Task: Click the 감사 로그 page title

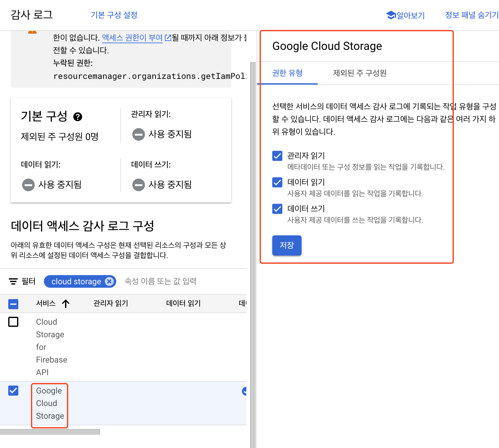Action: click(x=32, y=15)
